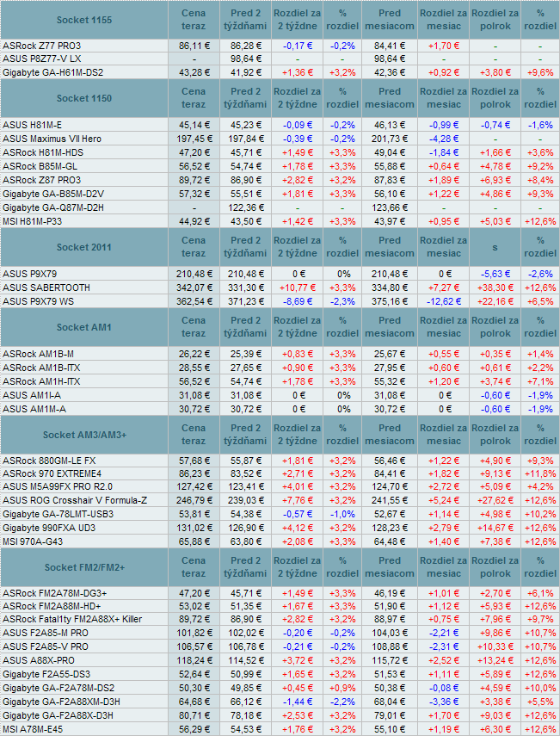Click the ASUS AM1M-A row name
Screen dimensions: 560x736
click(x=34, y=409)
